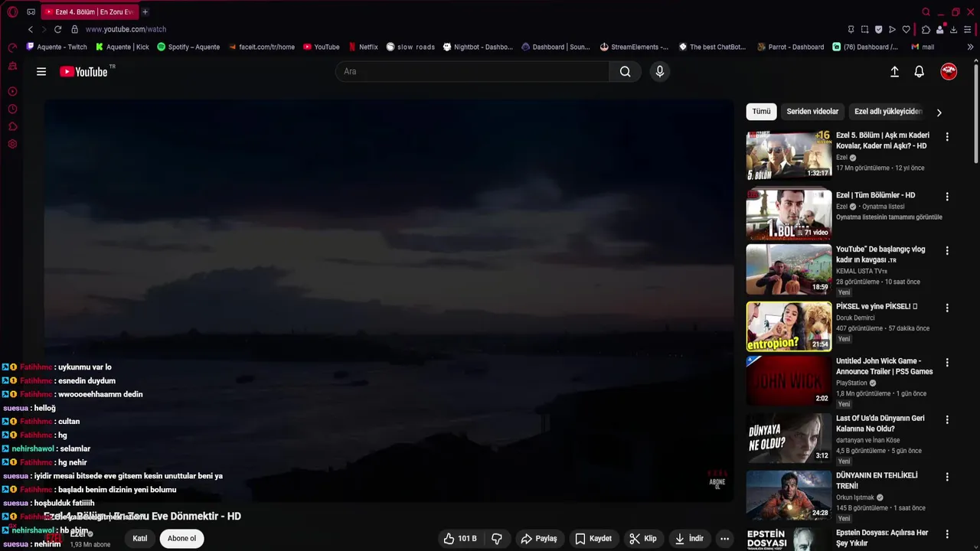
Task: Open options for Kemal Usta vlog video
Action: [x=947, y=251]
